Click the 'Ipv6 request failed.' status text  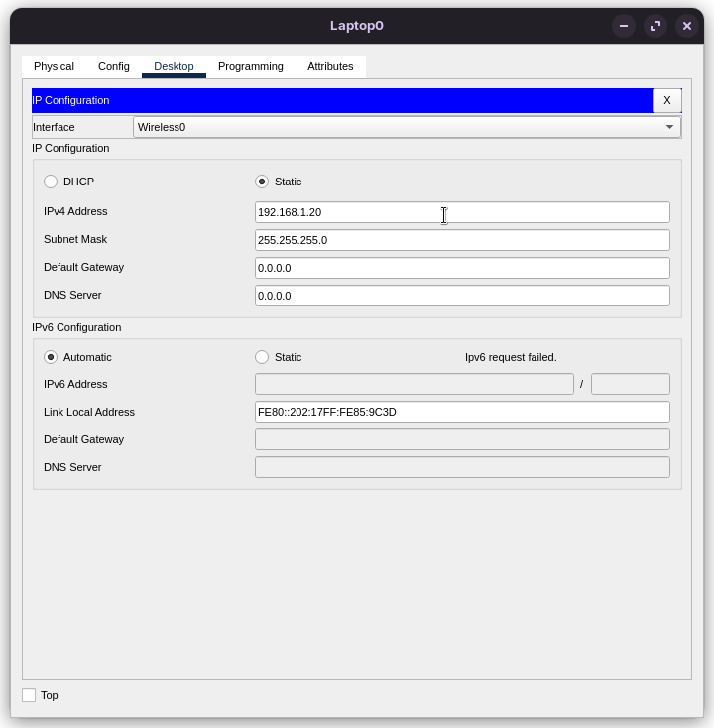pyautogui.click(x=511, y=357)
